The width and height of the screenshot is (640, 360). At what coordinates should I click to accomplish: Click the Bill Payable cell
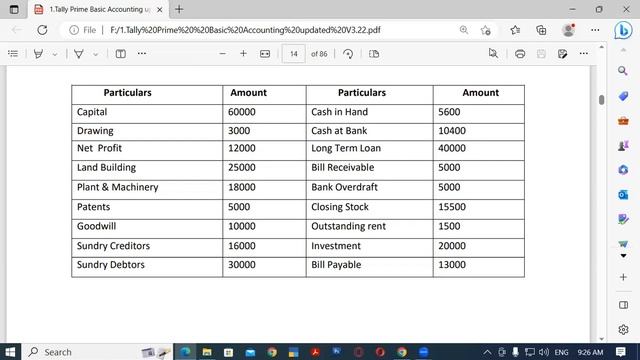[369, 266]
